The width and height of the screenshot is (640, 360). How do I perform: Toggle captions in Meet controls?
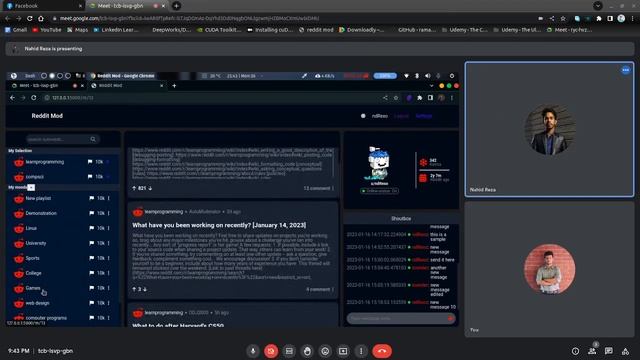click(289, 351)
